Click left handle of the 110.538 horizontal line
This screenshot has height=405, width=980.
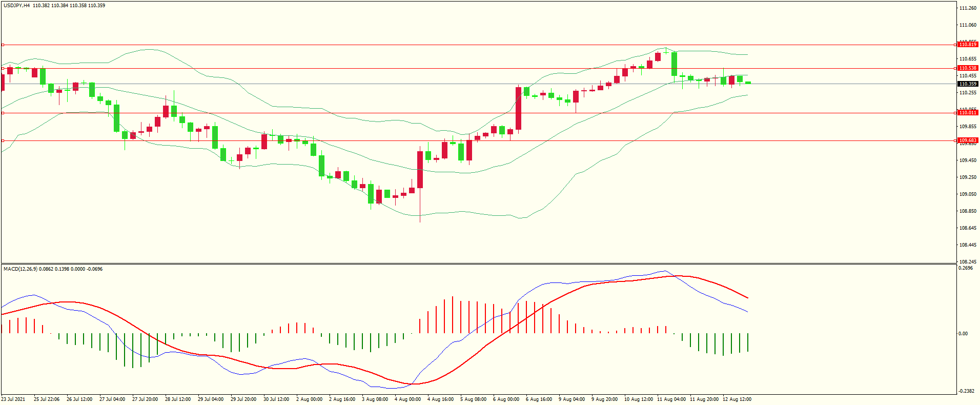tap(3, 68)
